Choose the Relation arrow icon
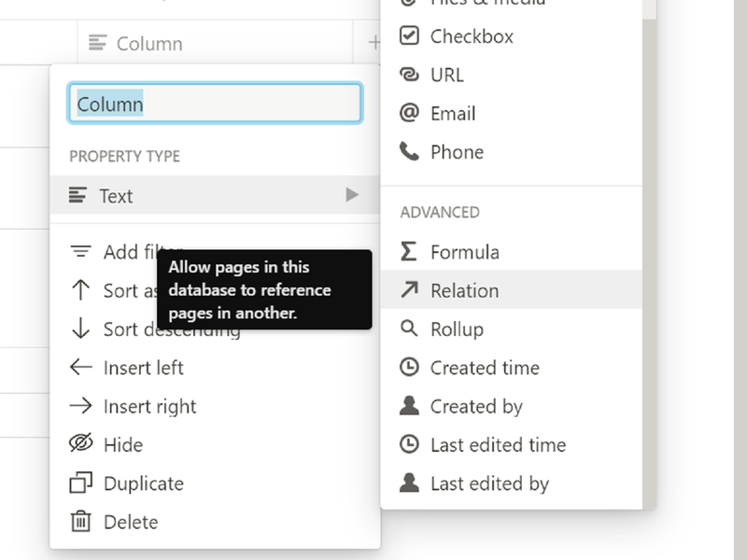 pyautogui.click(x=409, y=290)
